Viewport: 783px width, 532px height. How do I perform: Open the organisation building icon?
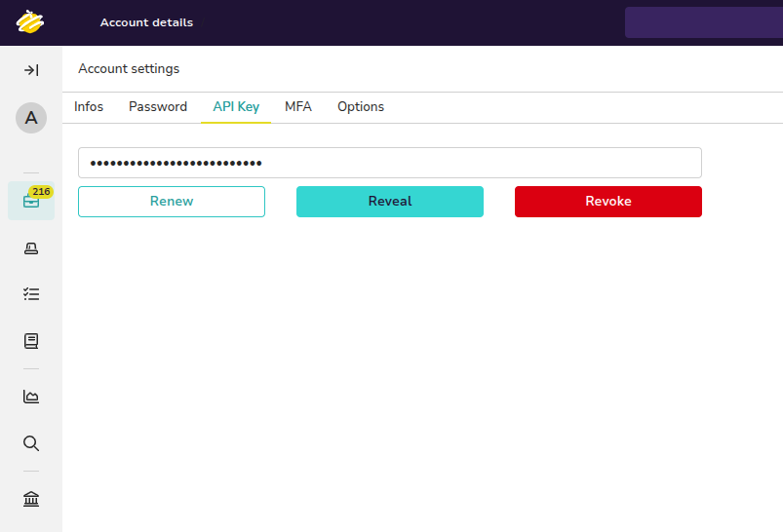coord(31,499)
